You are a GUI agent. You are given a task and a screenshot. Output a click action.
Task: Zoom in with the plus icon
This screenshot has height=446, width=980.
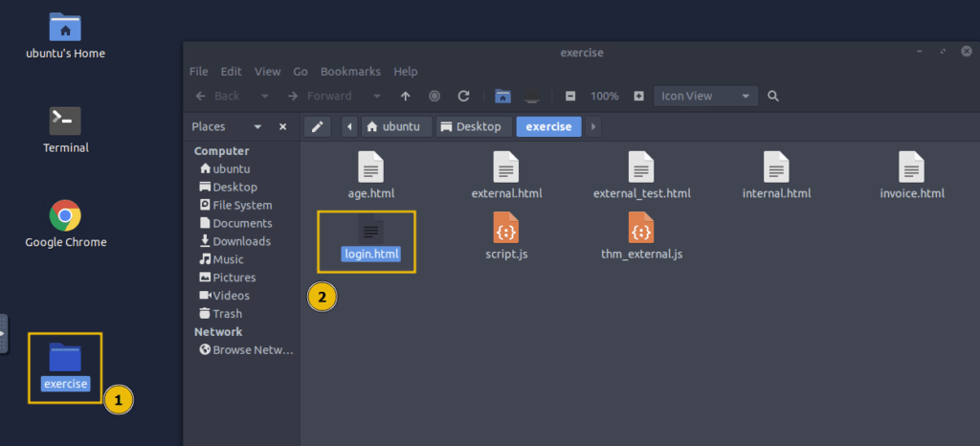point(638,97)
